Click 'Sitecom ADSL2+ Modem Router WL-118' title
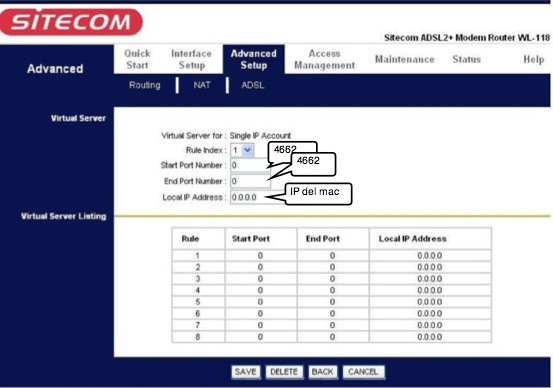The width and height of the screenshot is (553, 388). coord(467,38)
